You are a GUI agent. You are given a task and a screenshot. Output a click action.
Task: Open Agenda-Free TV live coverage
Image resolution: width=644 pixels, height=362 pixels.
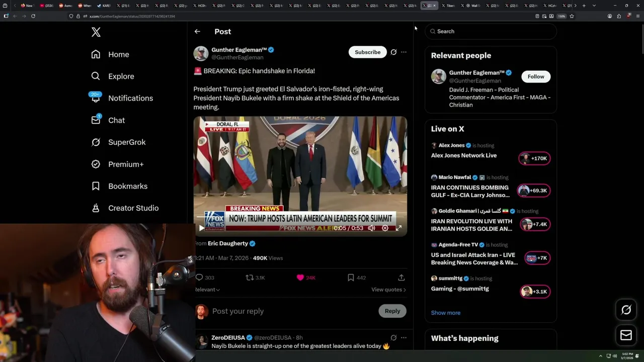[474, 258]
